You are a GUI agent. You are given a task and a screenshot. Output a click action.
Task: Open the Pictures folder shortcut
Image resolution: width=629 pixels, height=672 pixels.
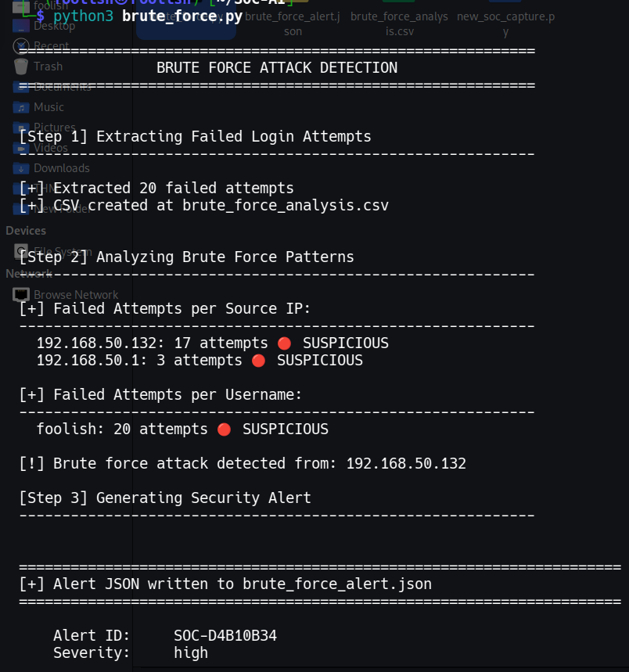coord(53,128)
